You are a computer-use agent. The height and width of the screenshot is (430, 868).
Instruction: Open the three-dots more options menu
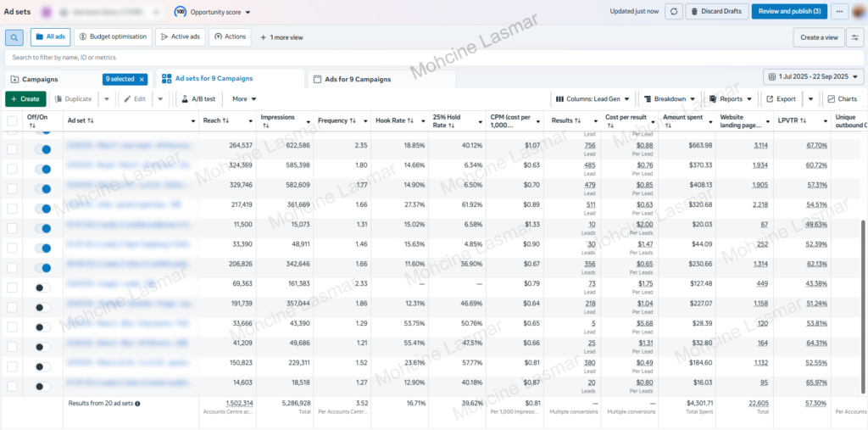pos(840,11)
